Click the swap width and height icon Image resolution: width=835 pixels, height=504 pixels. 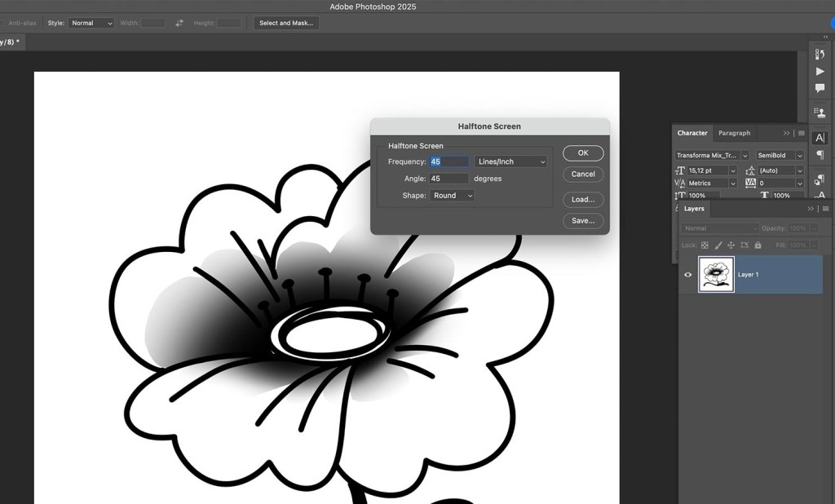179,23
